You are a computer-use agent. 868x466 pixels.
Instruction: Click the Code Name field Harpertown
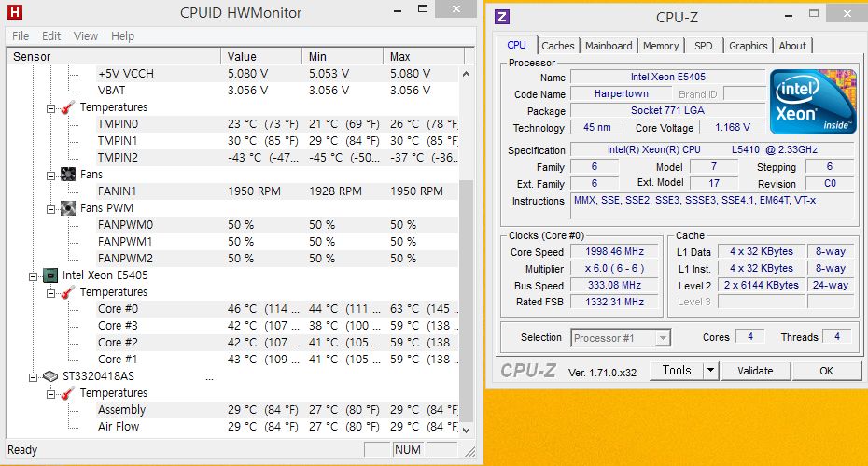point(621,93)
